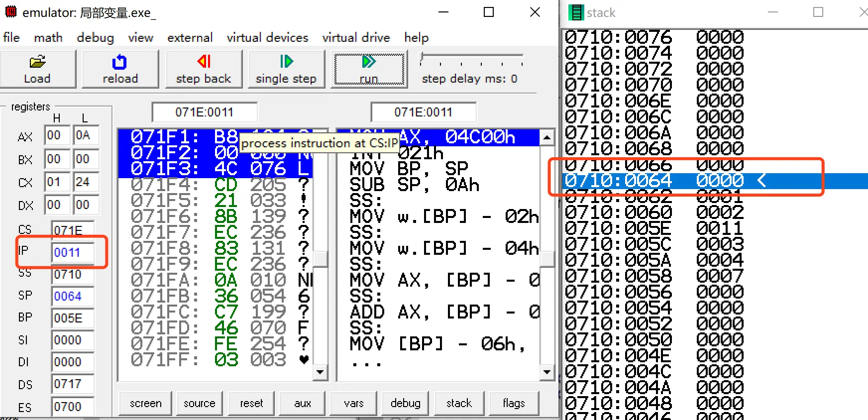Select stack row 0710:005E with 0011
Screen dimensions: 868x420
tap(715, 228)
